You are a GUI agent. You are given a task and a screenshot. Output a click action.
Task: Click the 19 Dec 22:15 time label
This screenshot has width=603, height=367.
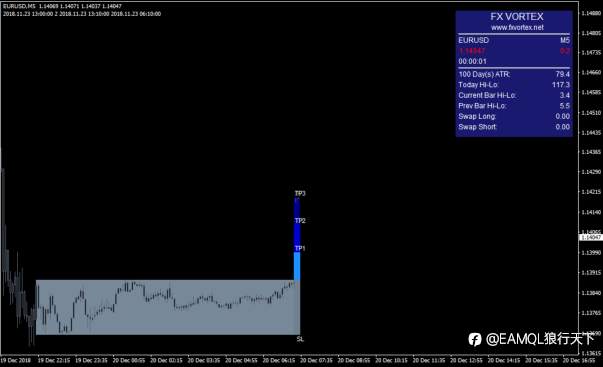(x=54, y=360)
